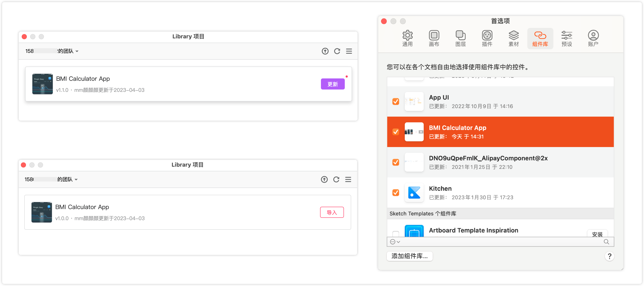
Task: Open hamburger menu in bottom Library window
Action: coord(348,180)
